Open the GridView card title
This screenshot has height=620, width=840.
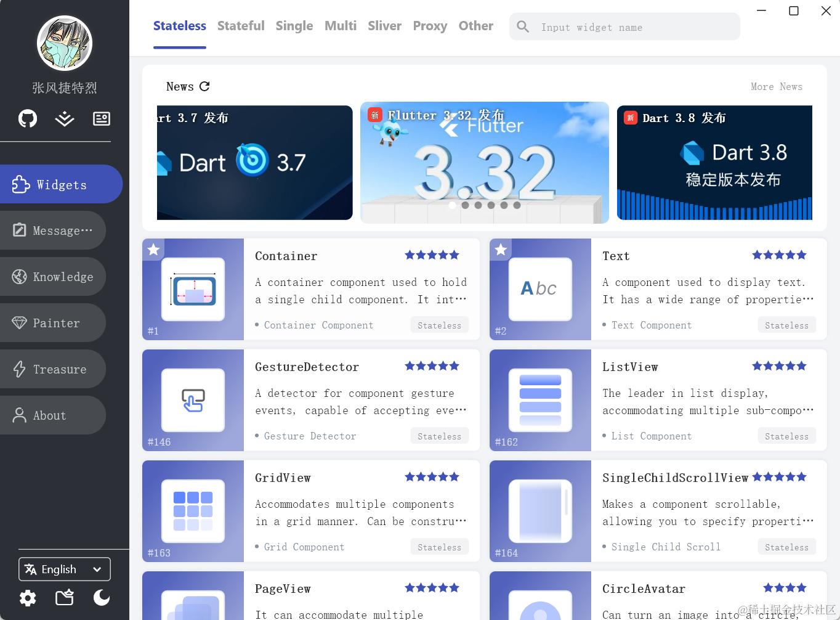pos(283,478)
